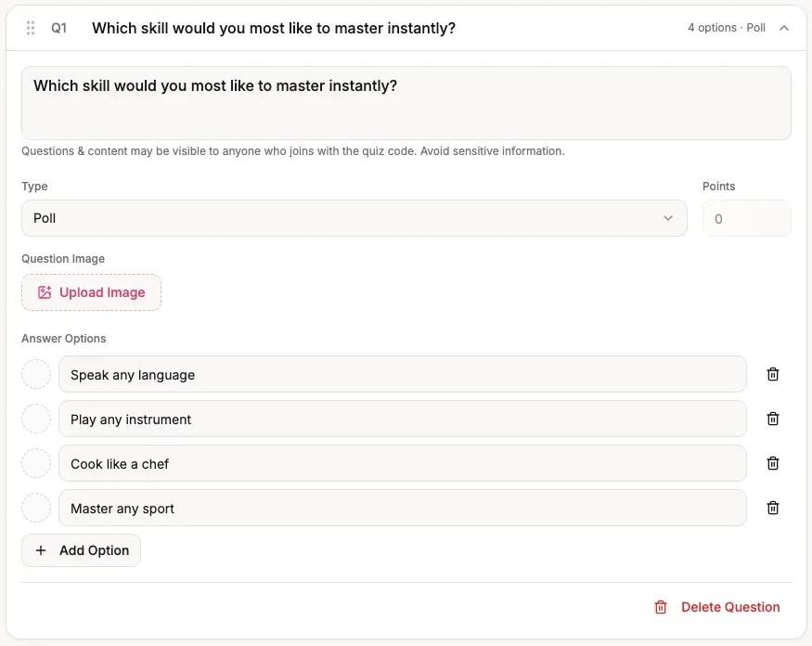The height and width of the screenshot is (646, 812).
Task: Select the circle beside 'Speak any language'
Action: point(36,374)
